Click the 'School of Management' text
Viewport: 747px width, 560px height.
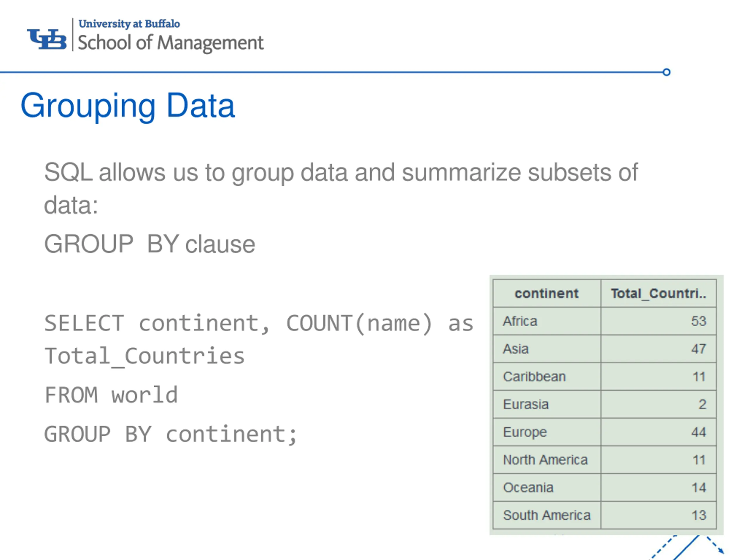[x=170, y=43]
